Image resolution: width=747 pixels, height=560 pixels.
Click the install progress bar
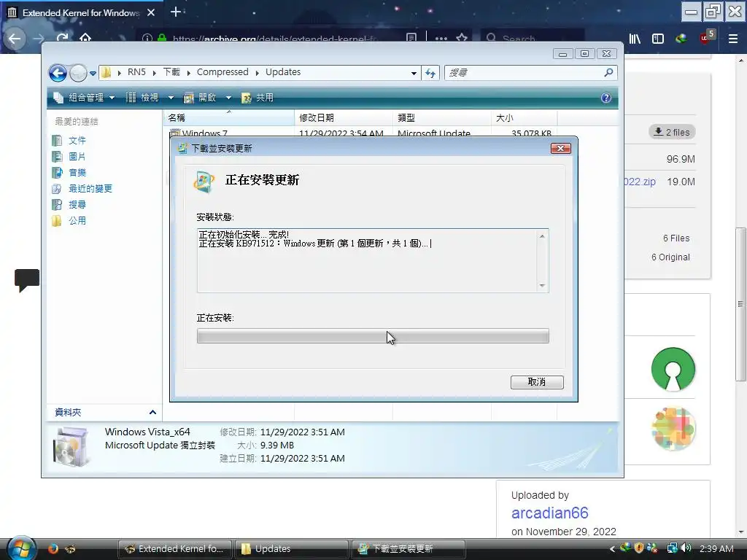(373, 335)
